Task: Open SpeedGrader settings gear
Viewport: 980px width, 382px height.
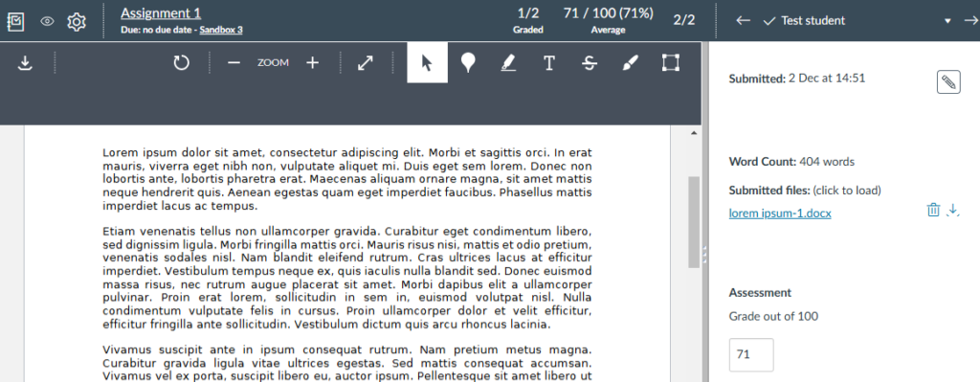Action: point(77,22)
